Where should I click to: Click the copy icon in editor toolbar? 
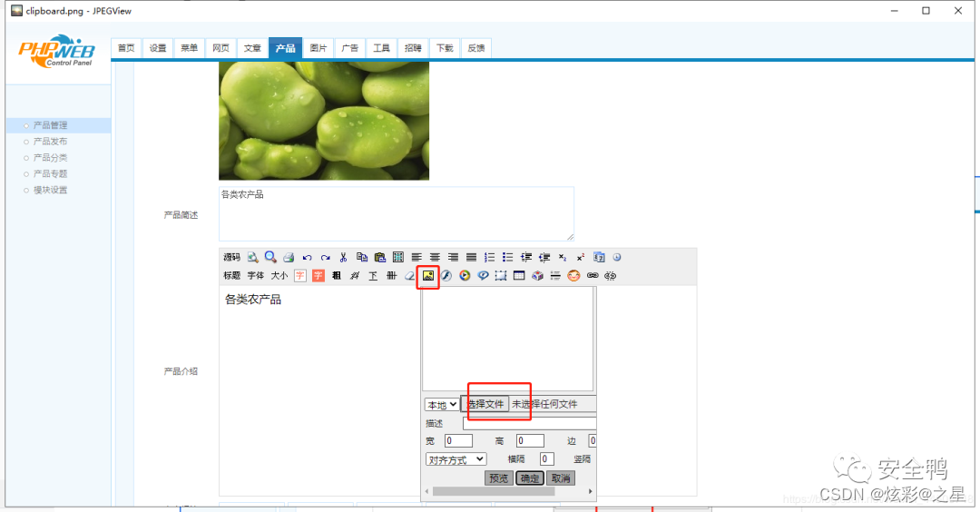coord(362,257)
